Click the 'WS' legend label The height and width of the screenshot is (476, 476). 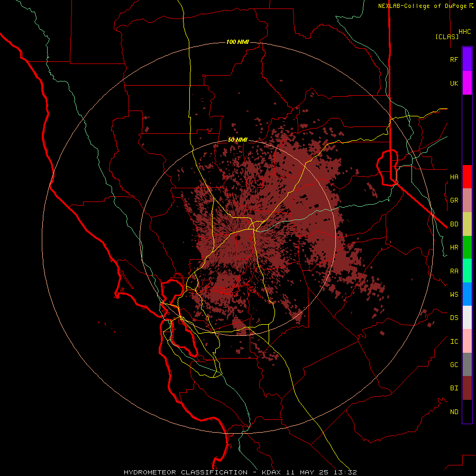click(454, 295)
